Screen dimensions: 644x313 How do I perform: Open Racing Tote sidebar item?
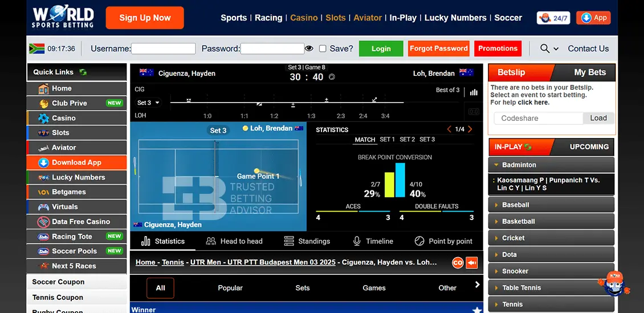click(x=76, y=236)
